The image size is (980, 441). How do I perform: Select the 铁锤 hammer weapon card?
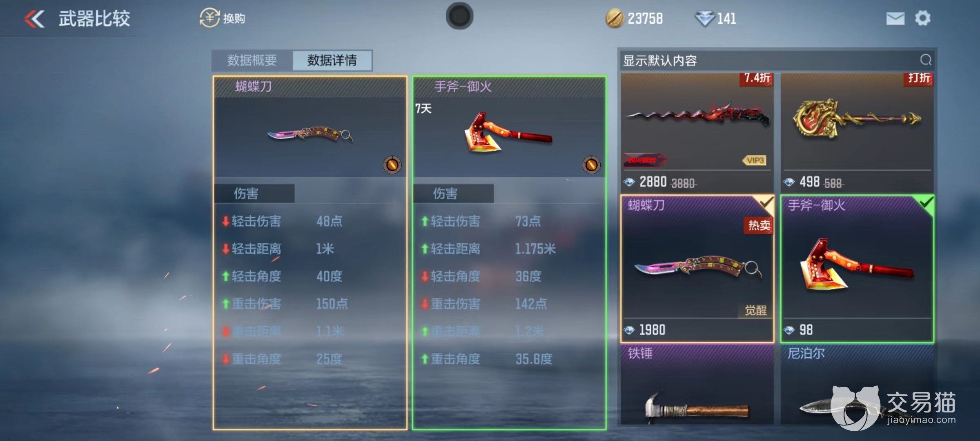[697, 385]
